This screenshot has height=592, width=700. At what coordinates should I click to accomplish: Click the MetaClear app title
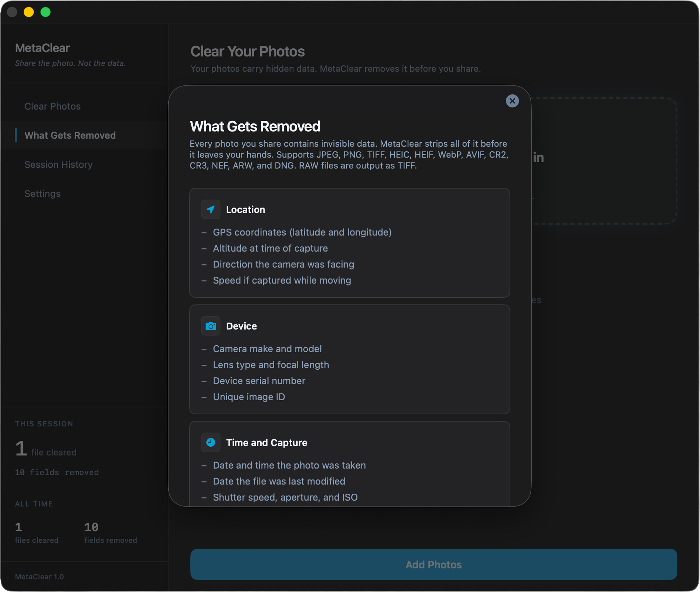point(43,48)
